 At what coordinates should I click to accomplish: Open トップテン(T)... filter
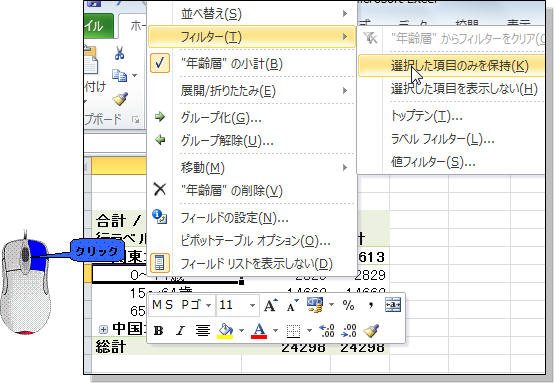[452, 116]
